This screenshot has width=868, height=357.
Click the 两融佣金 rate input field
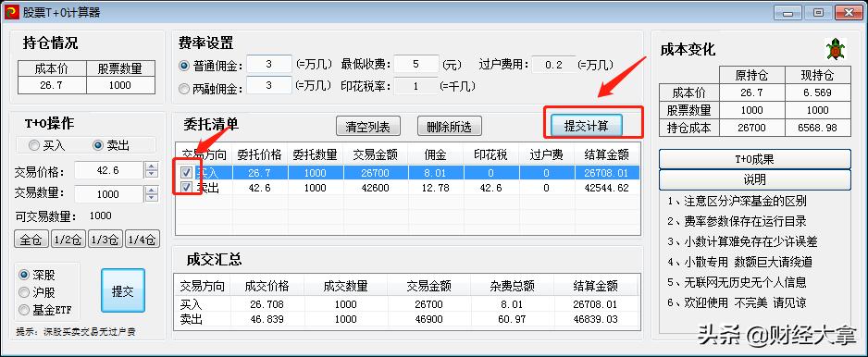[269, 86]
